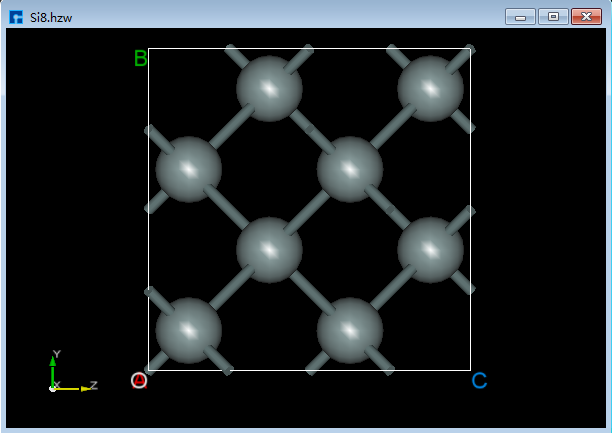Select silicon atom just lower-left of cell center

point(269,249)
